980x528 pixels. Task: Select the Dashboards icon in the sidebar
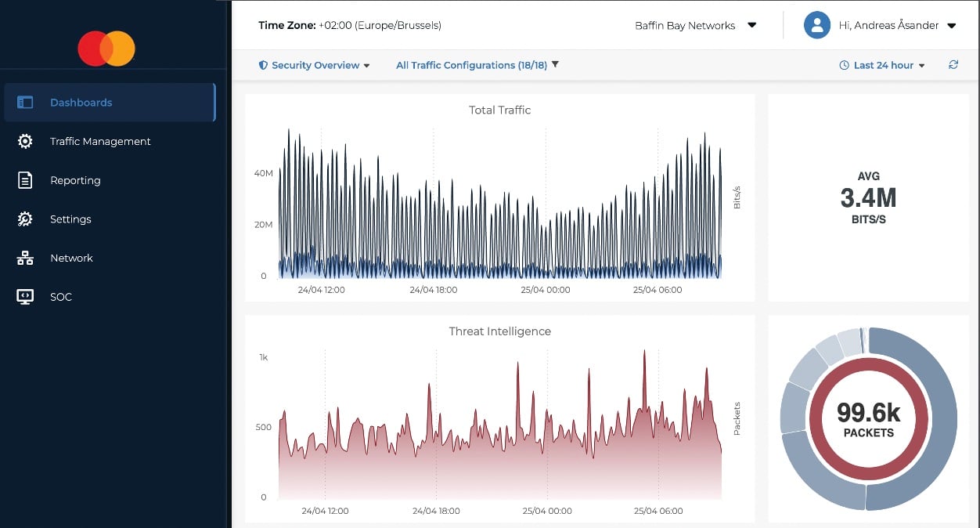coord(25,102)
